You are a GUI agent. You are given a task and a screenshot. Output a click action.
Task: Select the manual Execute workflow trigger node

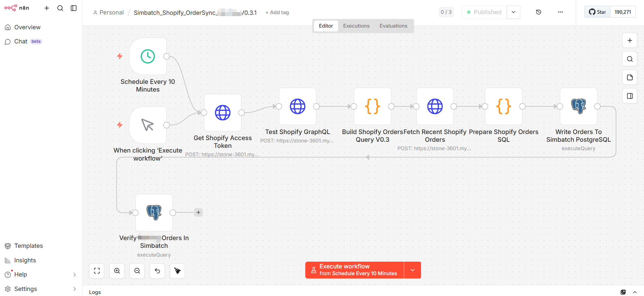pyautogui.click(x=148, y=125)
